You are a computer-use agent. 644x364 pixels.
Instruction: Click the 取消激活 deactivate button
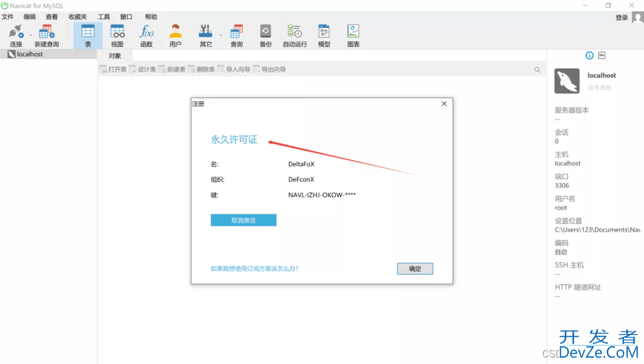(x=244, y=220)
